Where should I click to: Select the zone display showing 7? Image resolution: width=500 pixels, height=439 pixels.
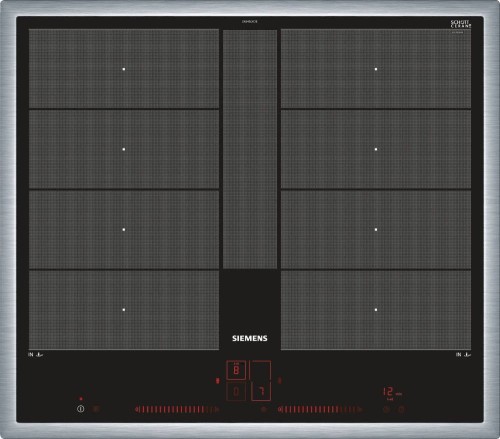click(x=261, y=391)
